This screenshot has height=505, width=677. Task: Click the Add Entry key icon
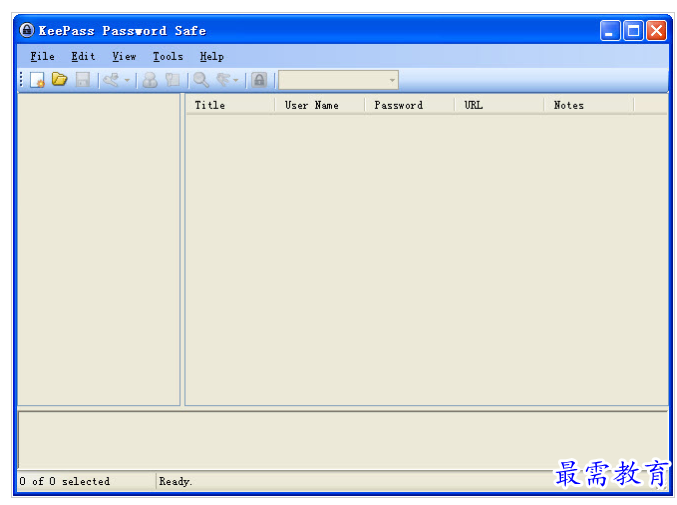pyautogui.click(x=111, y=80)
